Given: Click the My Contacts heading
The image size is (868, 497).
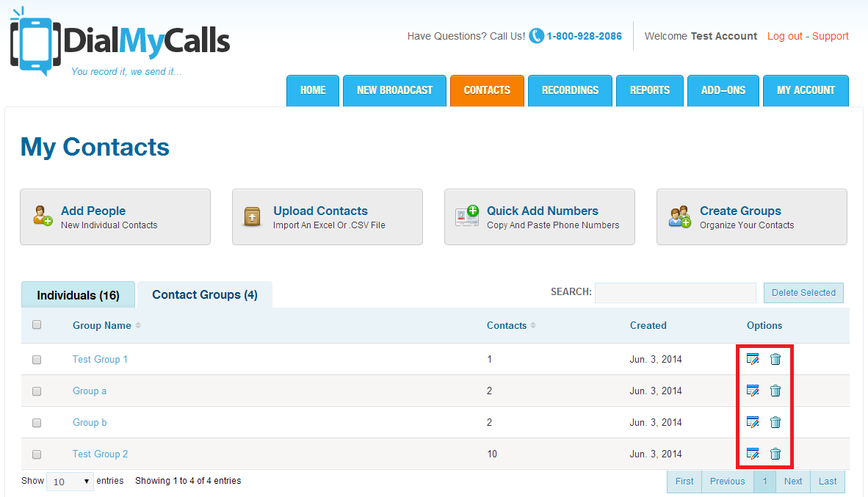Looking at the screenshot, I should point(95,148).
